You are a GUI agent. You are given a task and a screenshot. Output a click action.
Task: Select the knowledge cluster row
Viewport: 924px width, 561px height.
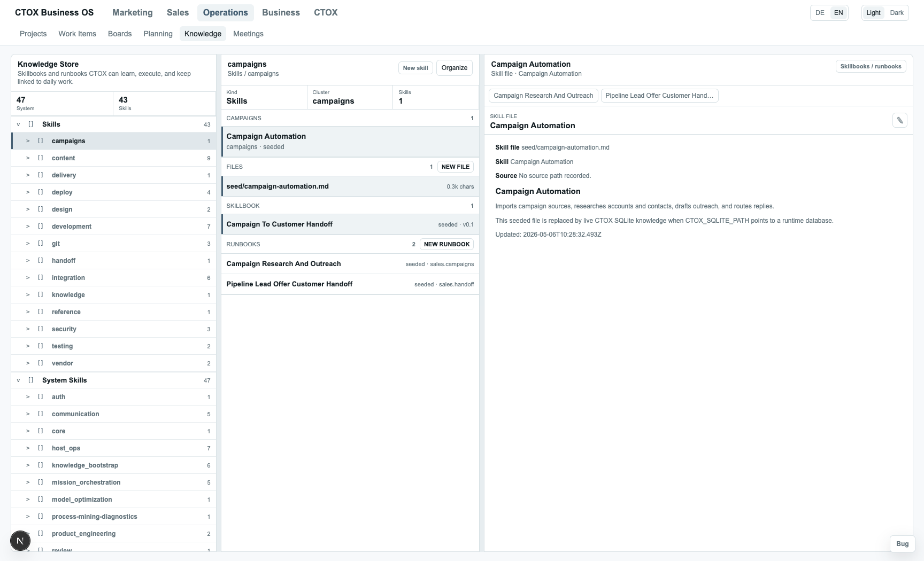[x=113, y=295]
